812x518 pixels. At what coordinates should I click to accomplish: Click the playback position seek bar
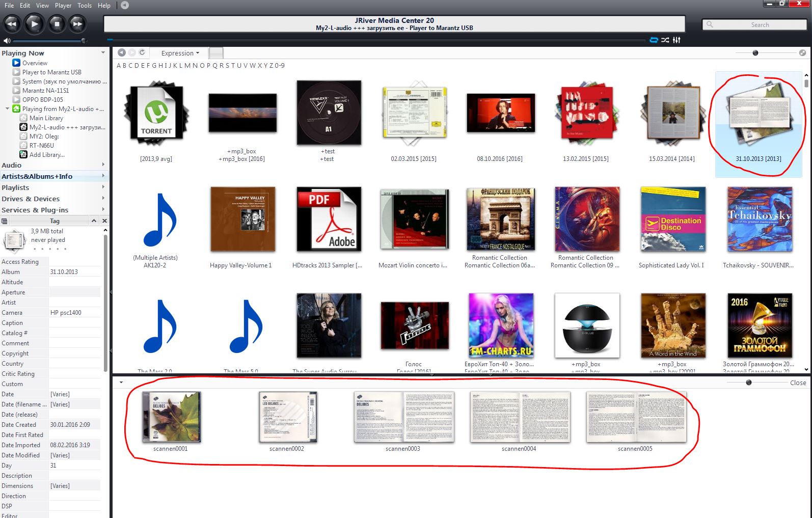point(376,40)
